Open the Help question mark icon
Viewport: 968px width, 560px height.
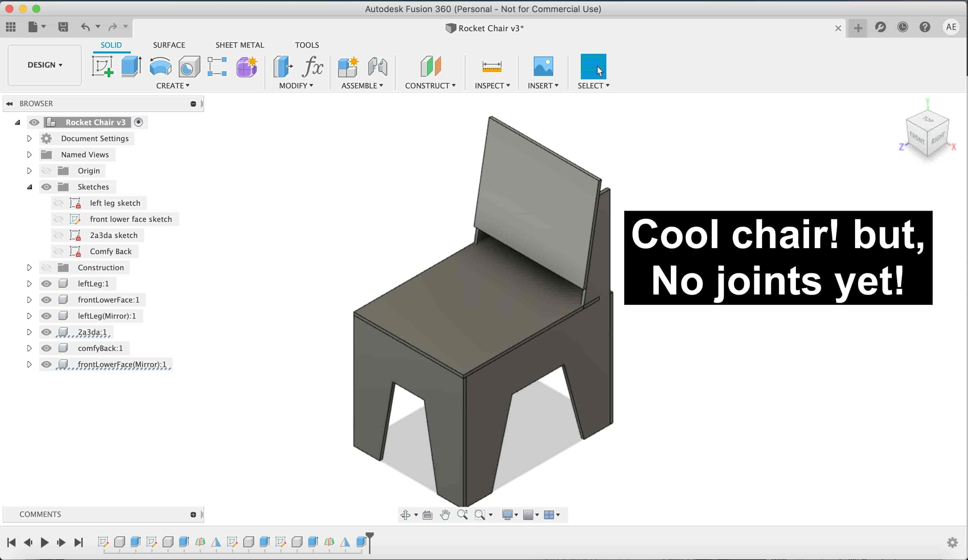(x=925, y=27)
